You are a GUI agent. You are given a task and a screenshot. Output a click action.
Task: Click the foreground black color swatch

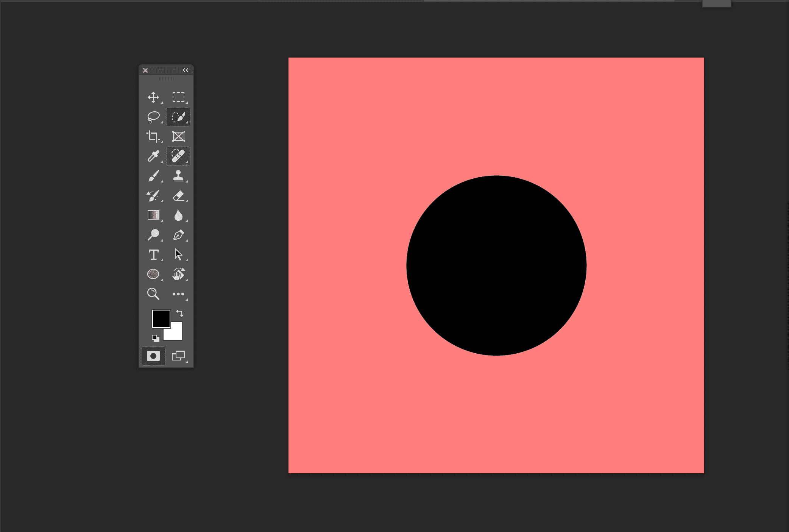pos(161,318)
